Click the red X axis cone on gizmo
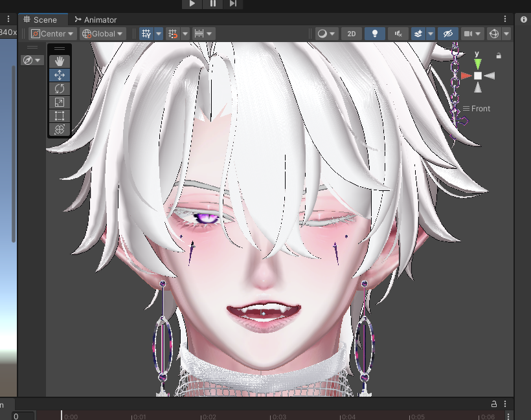Viewport: 531px width, 420px height. click(x=466, y=76)
